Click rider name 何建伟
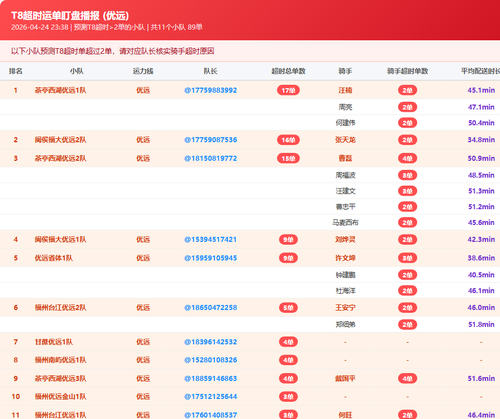 click(x=345, y=123)
